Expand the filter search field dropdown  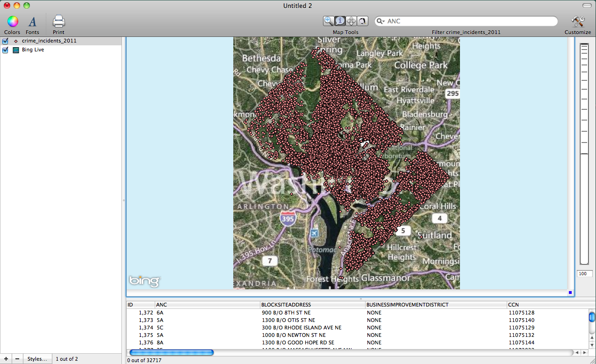coord(381,21)
